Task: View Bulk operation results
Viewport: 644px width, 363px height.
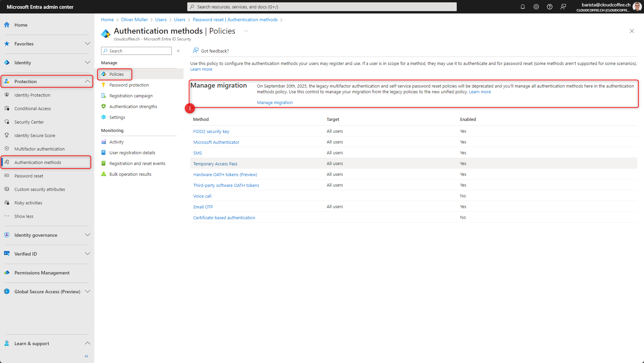Action: (130, 174)
